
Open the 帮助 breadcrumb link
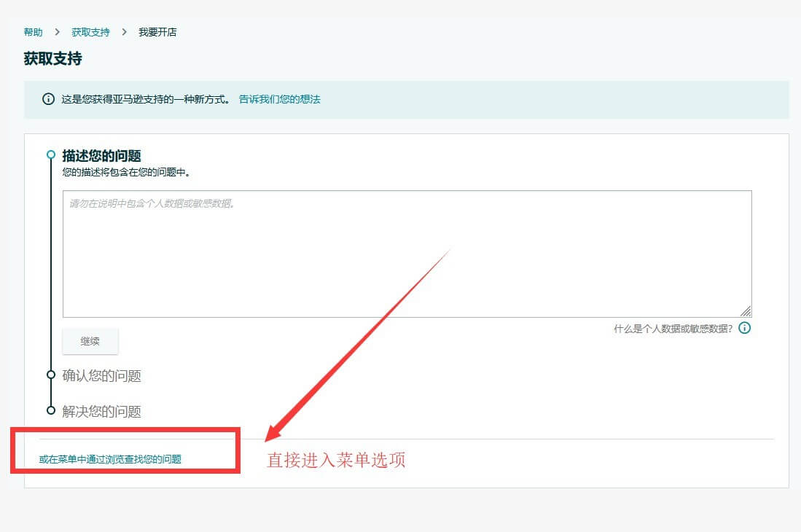pos(33,32)
